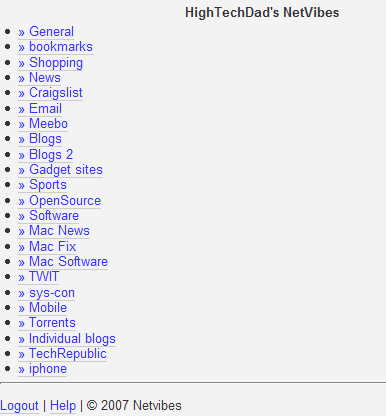Go to the sys-con page

point(46,293)
